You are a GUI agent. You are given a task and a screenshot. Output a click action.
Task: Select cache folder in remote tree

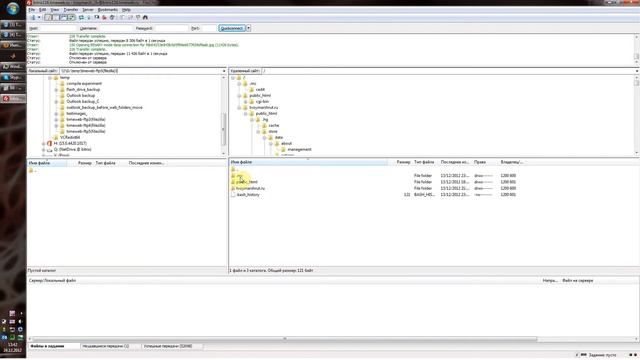[274, 126]
